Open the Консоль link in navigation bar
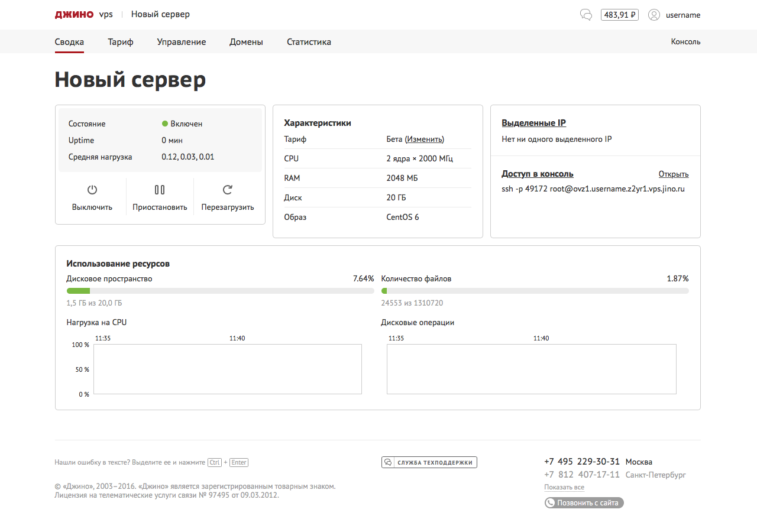The width and height of the screenshot is (757, 532). coord(685,42)
